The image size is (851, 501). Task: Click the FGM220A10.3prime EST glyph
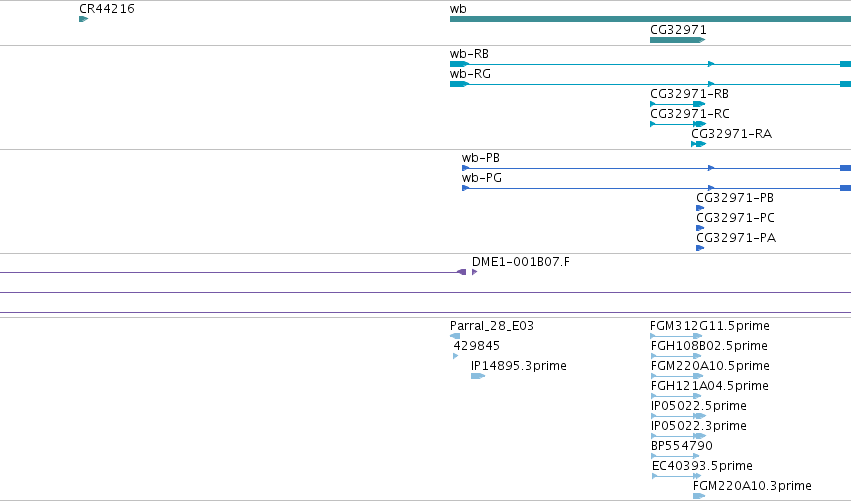click(699, 496)
